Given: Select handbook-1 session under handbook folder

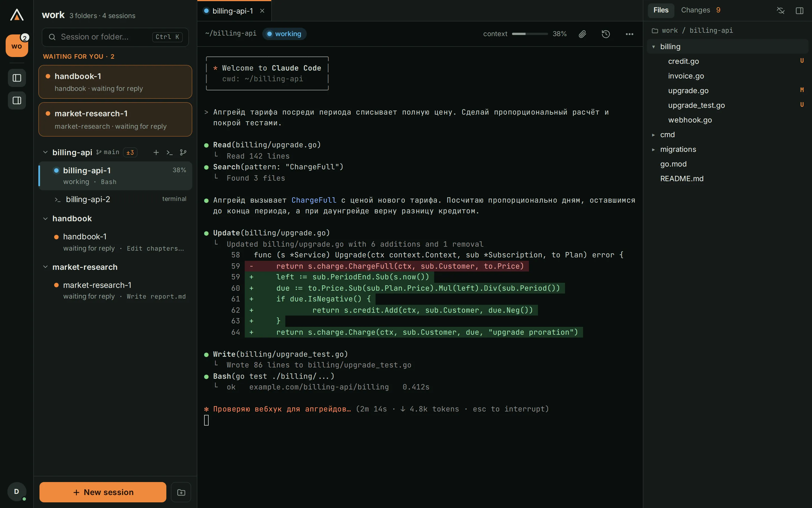Looking at the screenshot, I should pyautogui.click(x=115, y=242).
